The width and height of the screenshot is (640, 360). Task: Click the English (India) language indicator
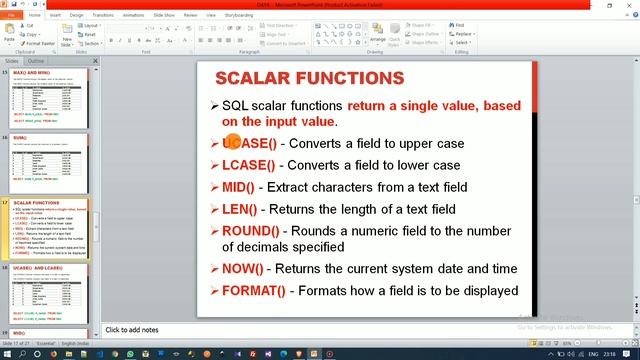[75, 344]
